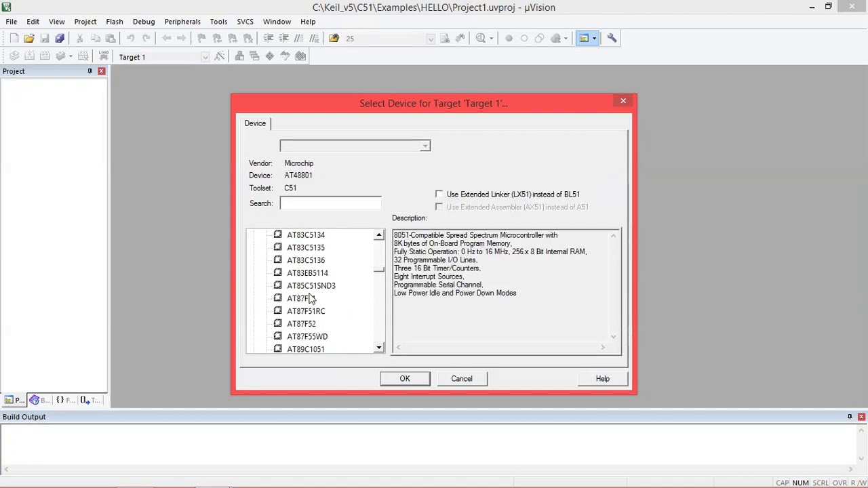Open the Flash menu

pos(115,22)
